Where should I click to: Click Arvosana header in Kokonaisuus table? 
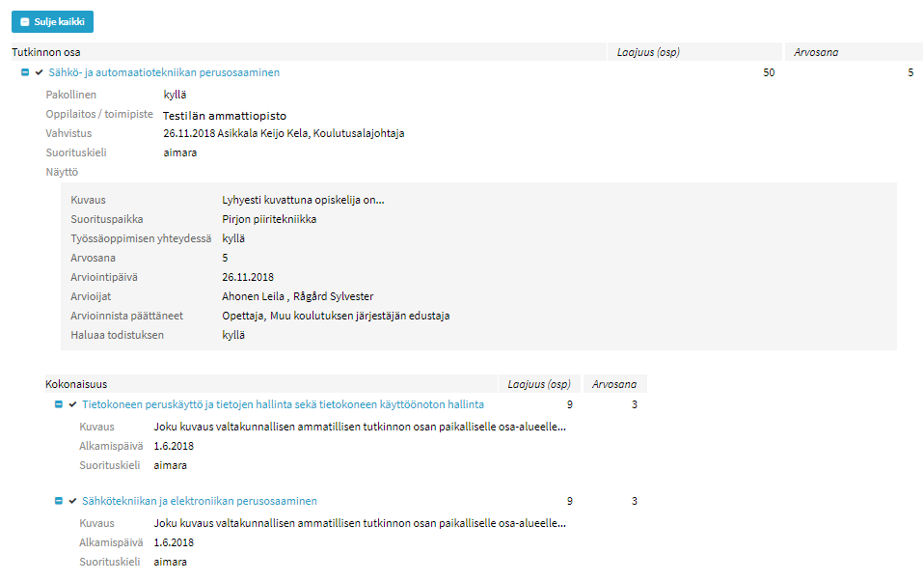pyautogui.click(x=614, y=384)
